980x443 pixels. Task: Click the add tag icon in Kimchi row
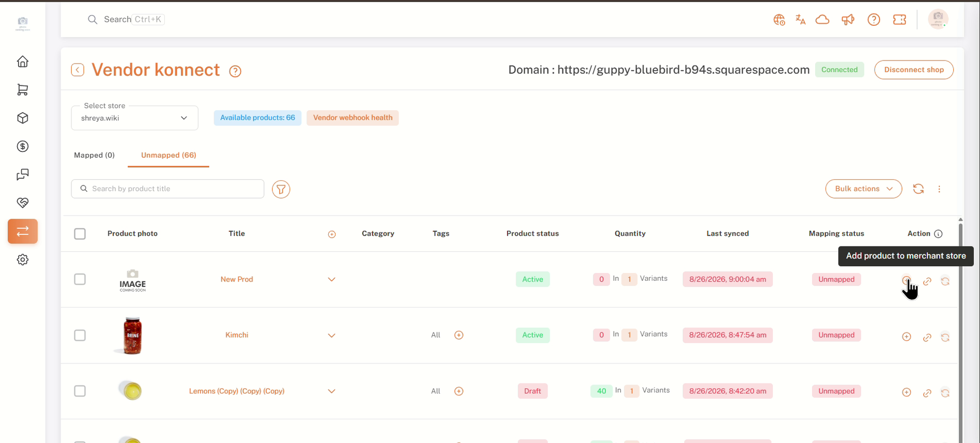pos(459,335)
